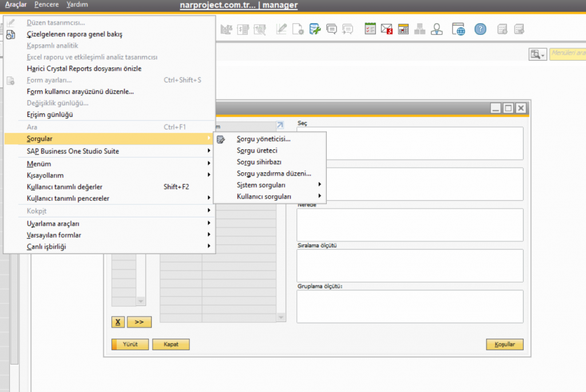Click the user profile person icon
586x392 pixels.
(x=437, y=29)
